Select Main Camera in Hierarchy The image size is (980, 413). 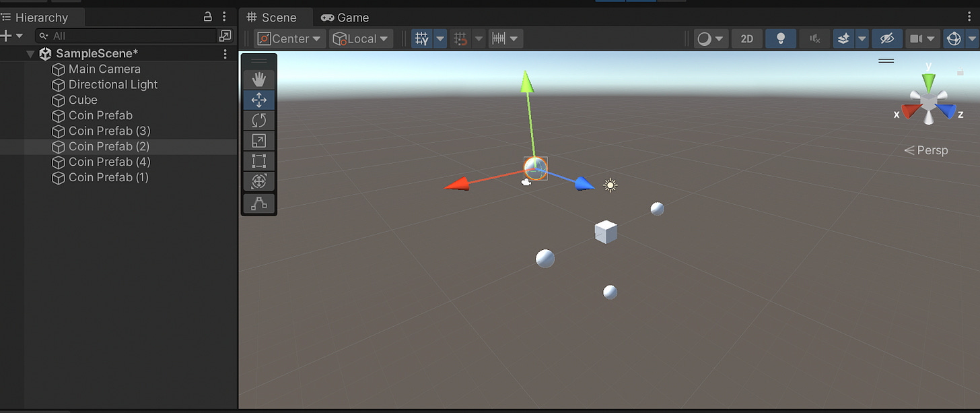tap(104, 69)
